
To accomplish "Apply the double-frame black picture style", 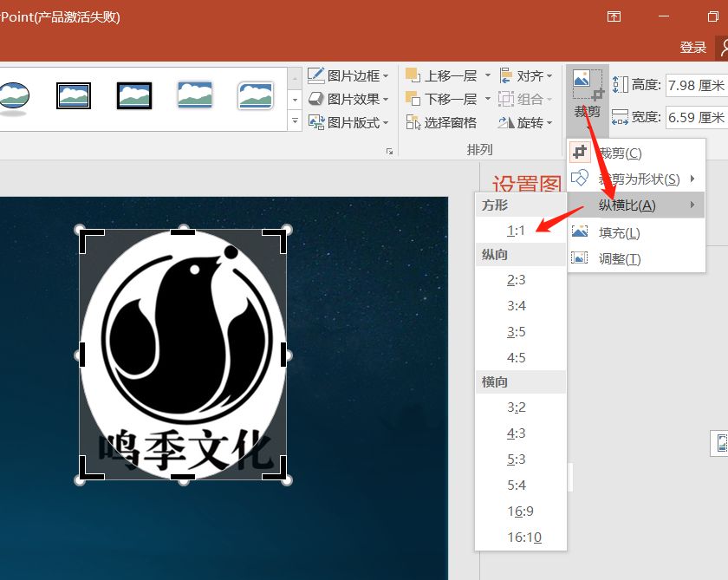I will [x=74, y=95].
